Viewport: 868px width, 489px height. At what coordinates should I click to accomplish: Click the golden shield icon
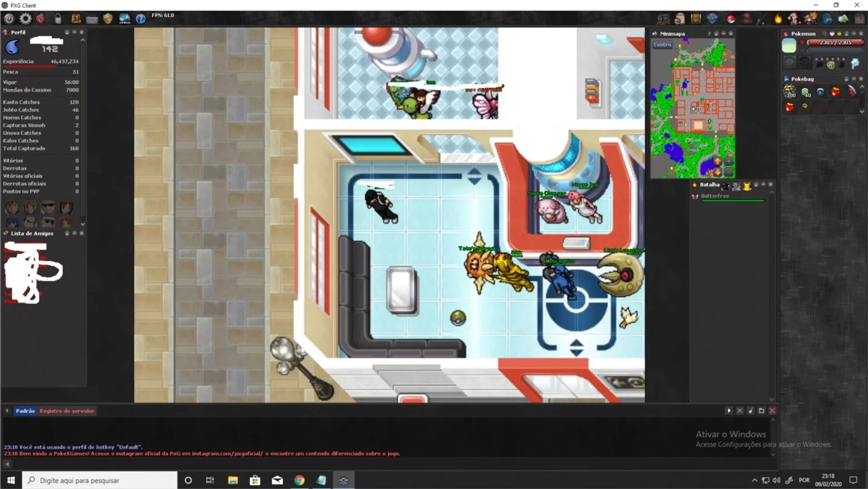(108, 19)
